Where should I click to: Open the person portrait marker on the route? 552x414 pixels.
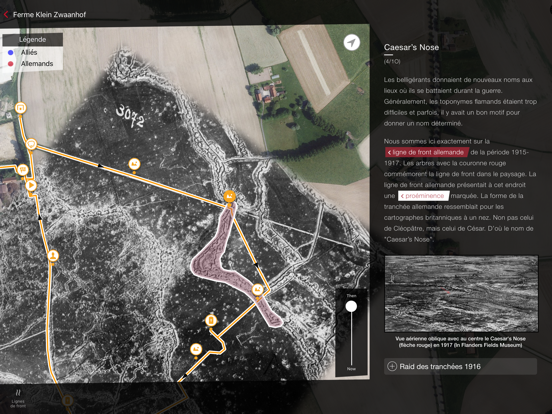(53, 255)
